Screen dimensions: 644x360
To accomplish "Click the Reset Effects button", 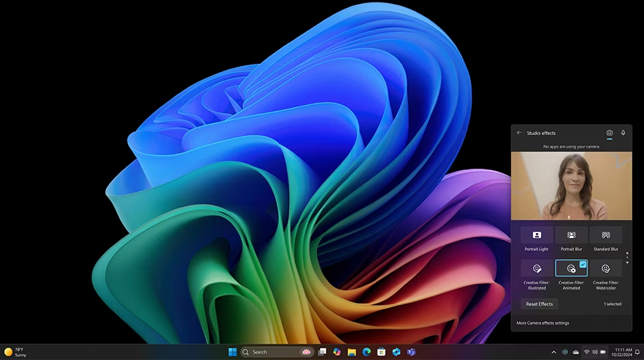I will 539,304.
